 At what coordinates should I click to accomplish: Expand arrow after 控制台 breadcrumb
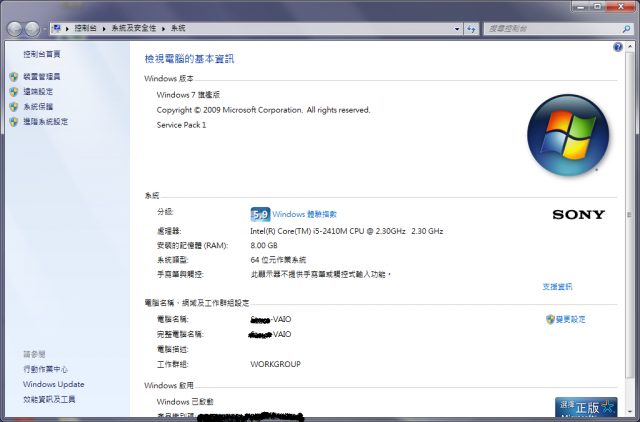coord(104,29)
